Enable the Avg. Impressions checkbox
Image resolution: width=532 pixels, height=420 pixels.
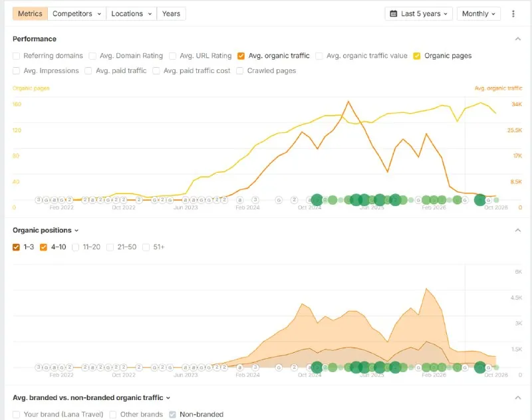tap(16, 71)
